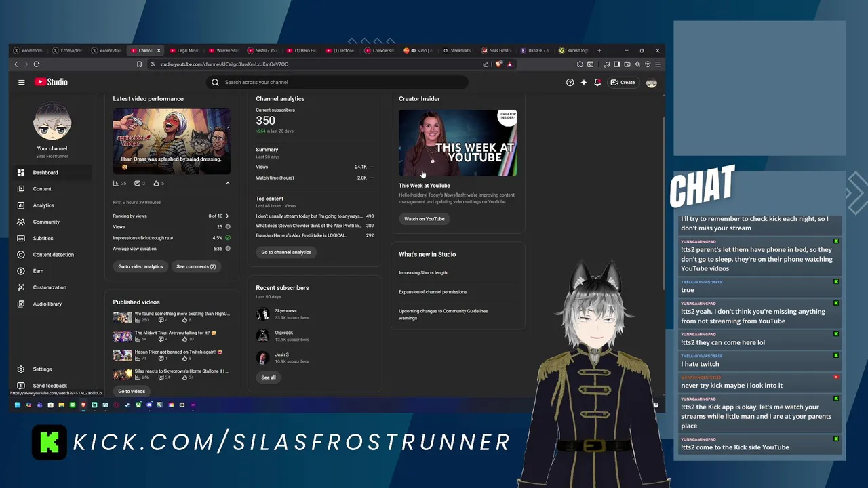The image size is (868, 488).
Task: Click the Create button
Action: 623,83
